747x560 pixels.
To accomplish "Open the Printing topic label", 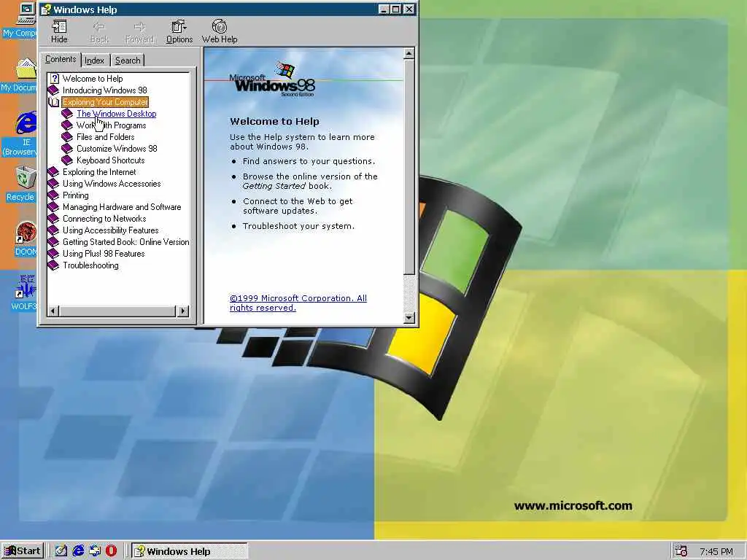I will (x=75, y=195).
